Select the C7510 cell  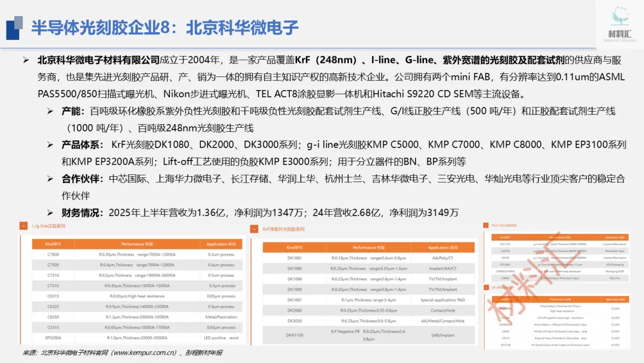point(53,275)
